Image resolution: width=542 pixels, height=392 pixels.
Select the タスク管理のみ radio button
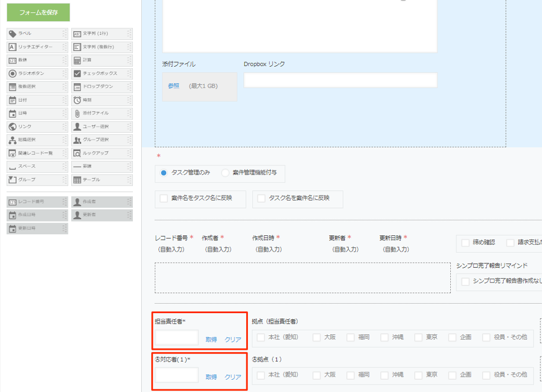[x=163, y=173]
